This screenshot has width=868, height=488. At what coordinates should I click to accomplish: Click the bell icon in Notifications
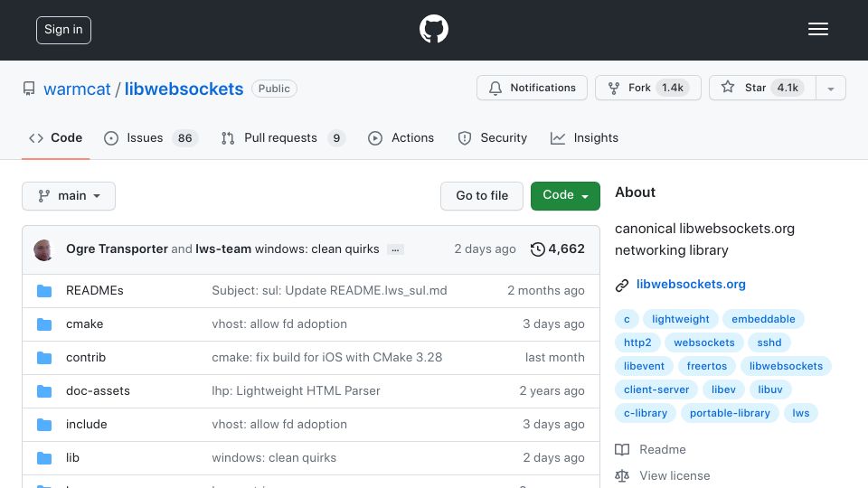click(495, 88)
